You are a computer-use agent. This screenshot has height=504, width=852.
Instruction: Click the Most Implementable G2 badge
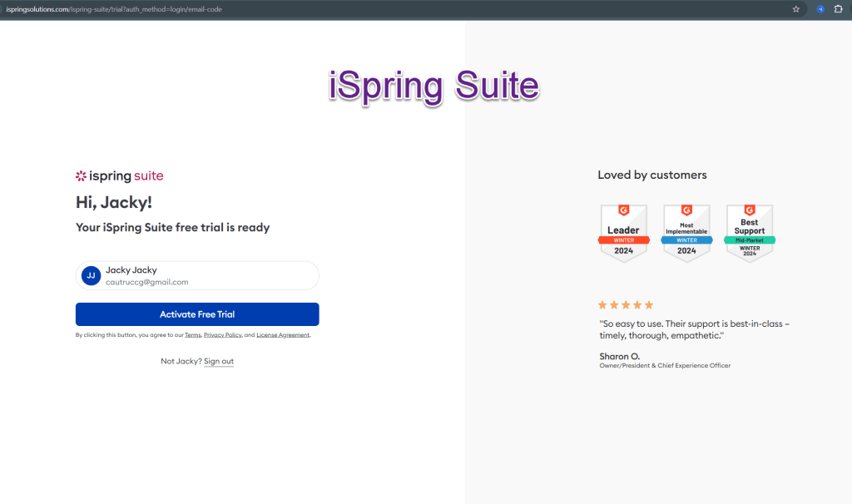tap(686, 233)
